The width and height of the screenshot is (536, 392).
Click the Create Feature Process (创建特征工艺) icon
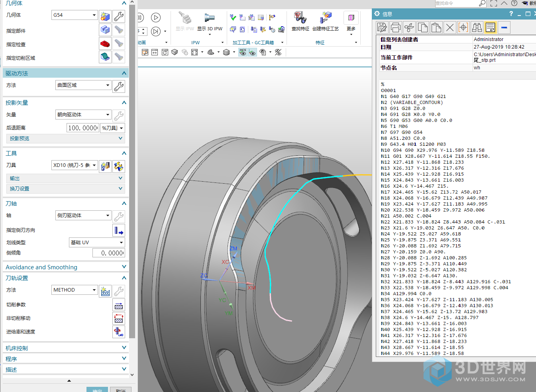point(326,22)
